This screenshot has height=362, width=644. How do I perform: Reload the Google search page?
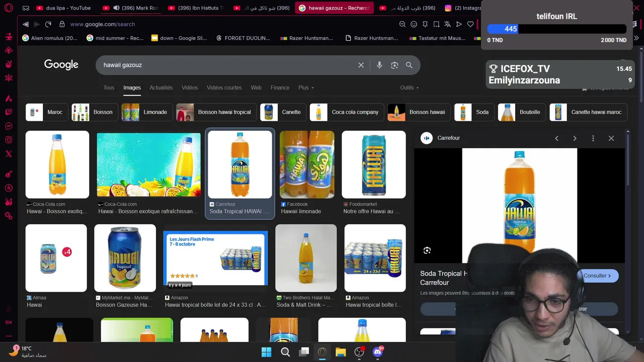(x=48, y=24)
